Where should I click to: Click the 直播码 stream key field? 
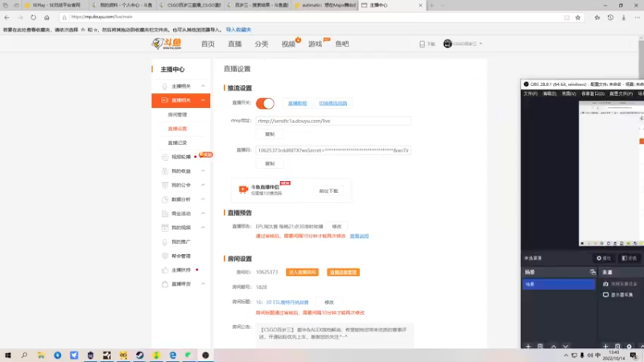[333, 150]
